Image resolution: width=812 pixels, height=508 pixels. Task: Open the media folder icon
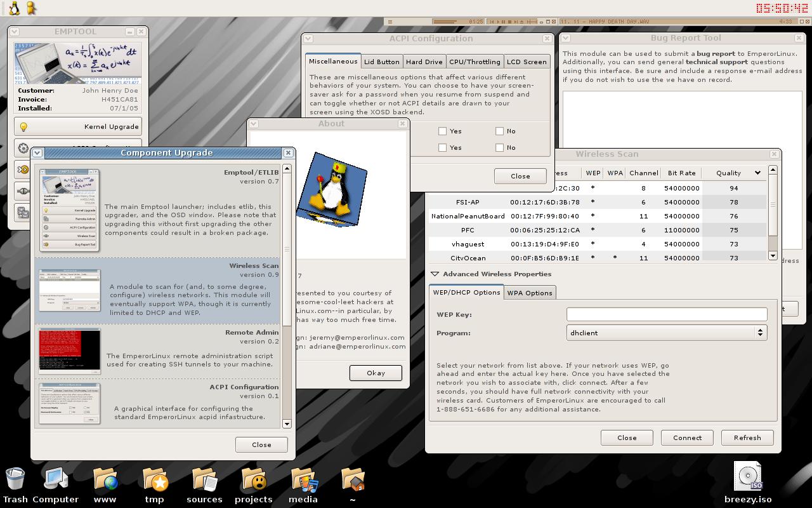[303, 479]
